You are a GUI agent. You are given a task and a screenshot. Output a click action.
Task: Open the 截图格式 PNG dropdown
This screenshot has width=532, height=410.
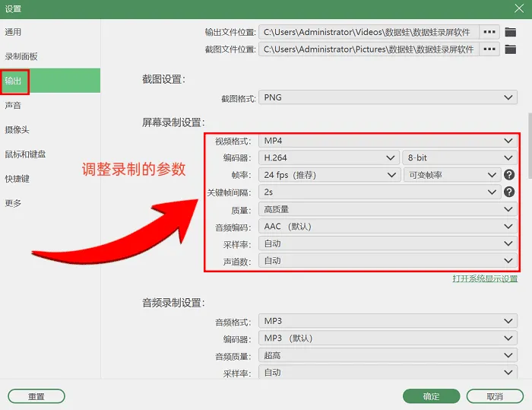point(388,97)
